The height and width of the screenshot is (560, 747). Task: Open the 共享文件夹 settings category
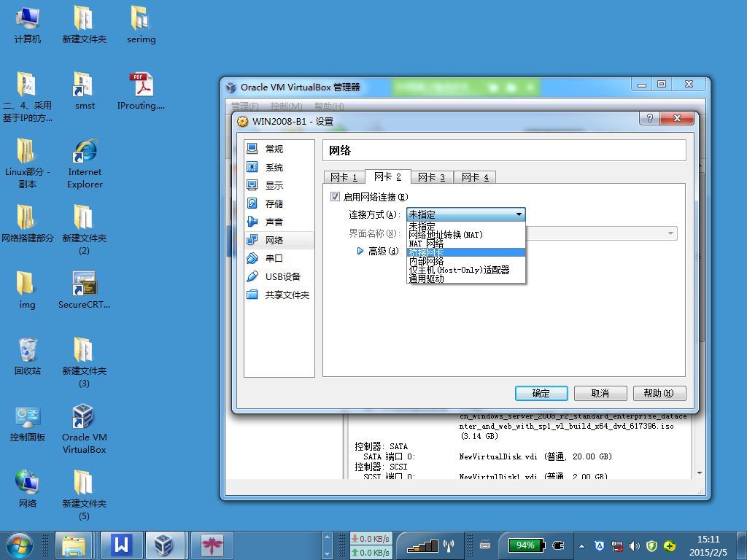(279, 295)
